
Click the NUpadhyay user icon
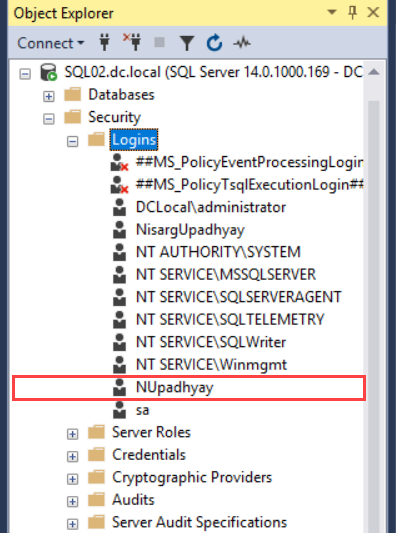pos(119,387)
